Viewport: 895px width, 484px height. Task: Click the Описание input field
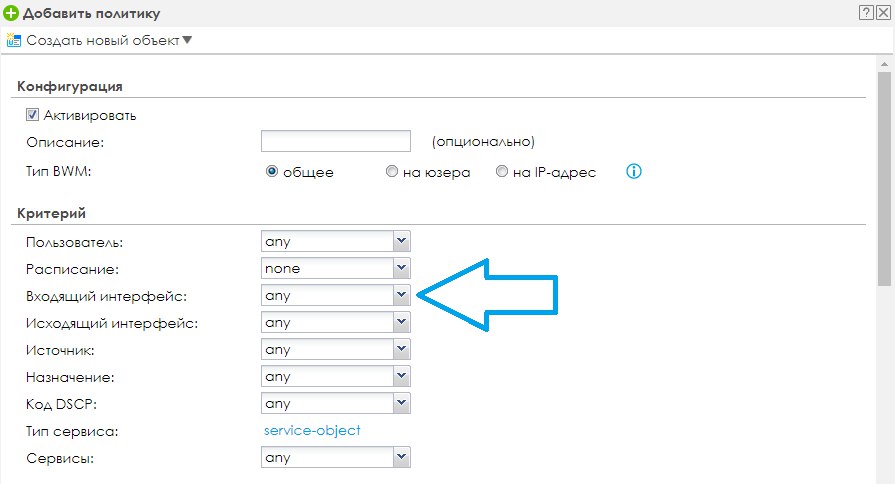click(336, 141)
